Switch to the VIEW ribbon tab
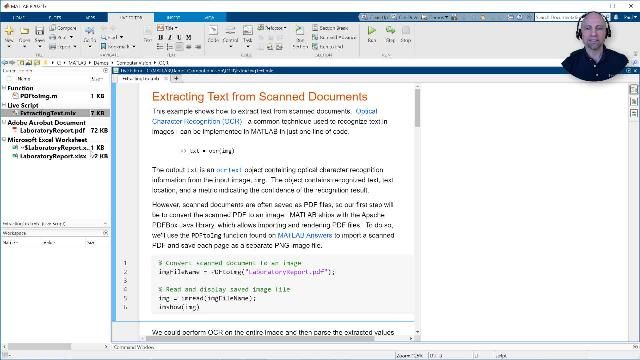This screenshot has width=640, height=360. (x=209, y=18)
